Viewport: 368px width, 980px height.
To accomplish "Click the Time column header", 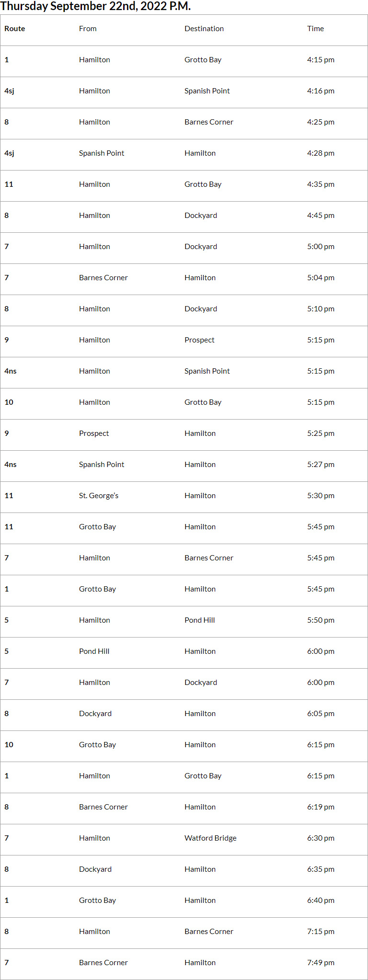I will [315, 29].
